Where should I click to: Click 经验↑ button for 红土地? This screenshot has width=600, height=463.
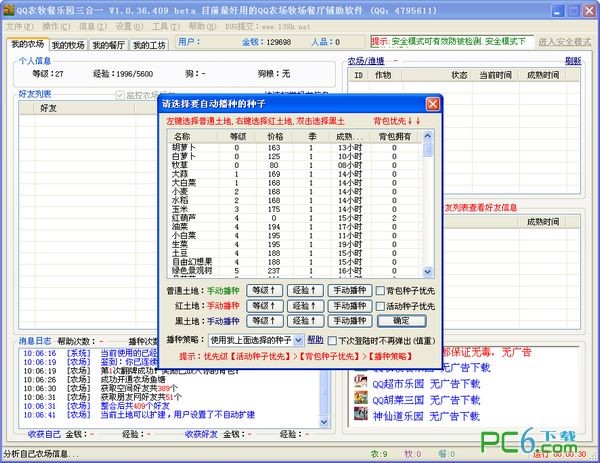(x=305, y=306)
